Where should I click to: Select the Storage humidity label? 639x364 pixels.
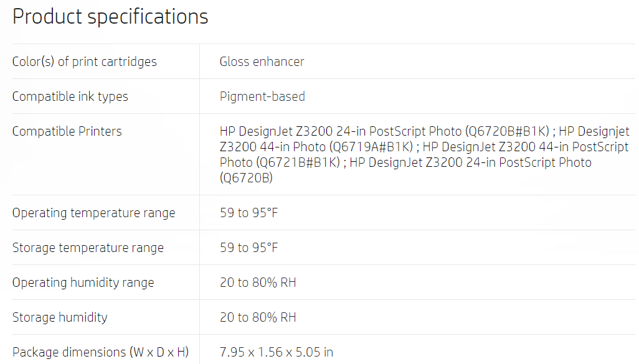(x=60, y=317)
